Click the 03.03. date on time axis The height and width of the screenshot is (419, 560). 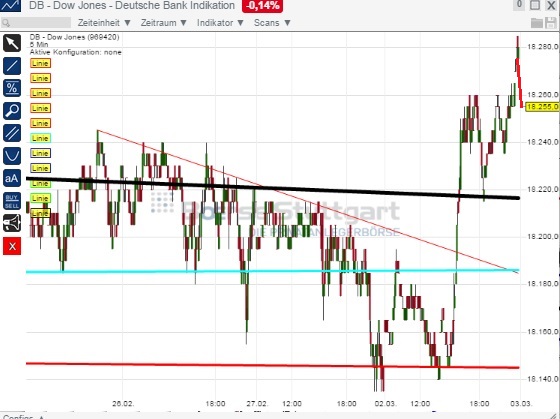pos(521,404)
